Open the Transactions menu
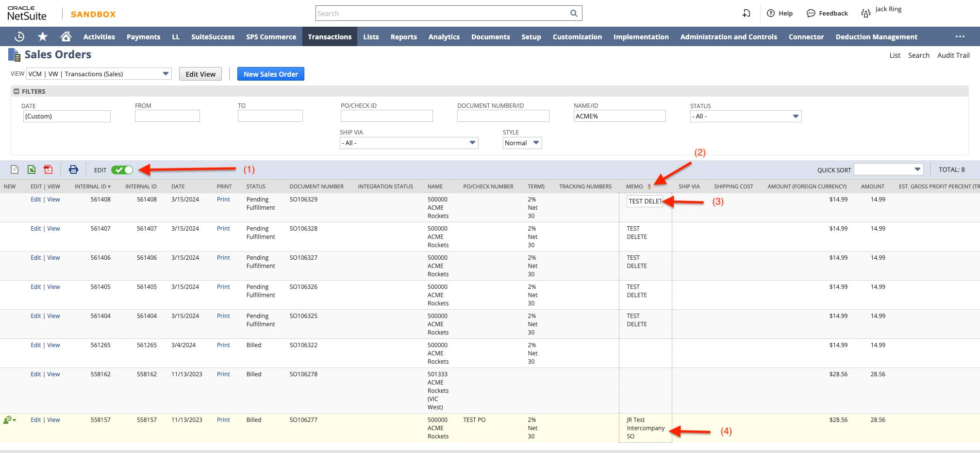Image resolution: width=980 pixels, height=453 pixels. (330, 37)
